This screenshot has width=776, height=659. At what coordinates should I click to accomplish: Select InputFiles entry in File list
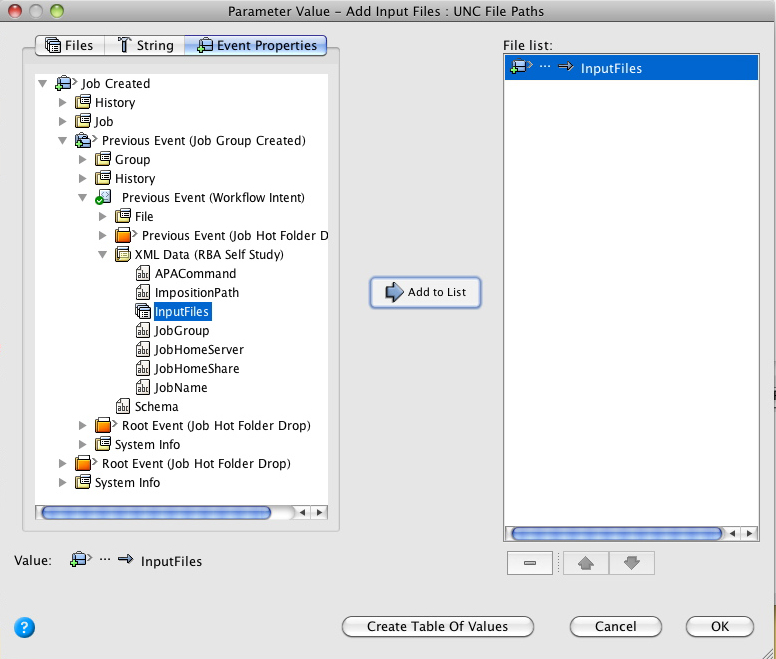tap(631, 68)
